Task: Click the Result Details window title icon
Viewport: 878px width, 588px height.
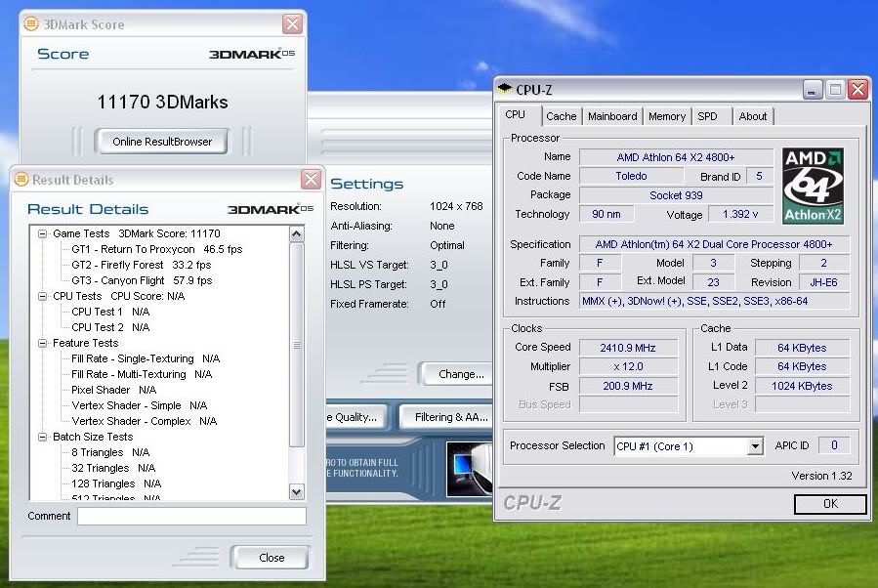Action: 21,179
